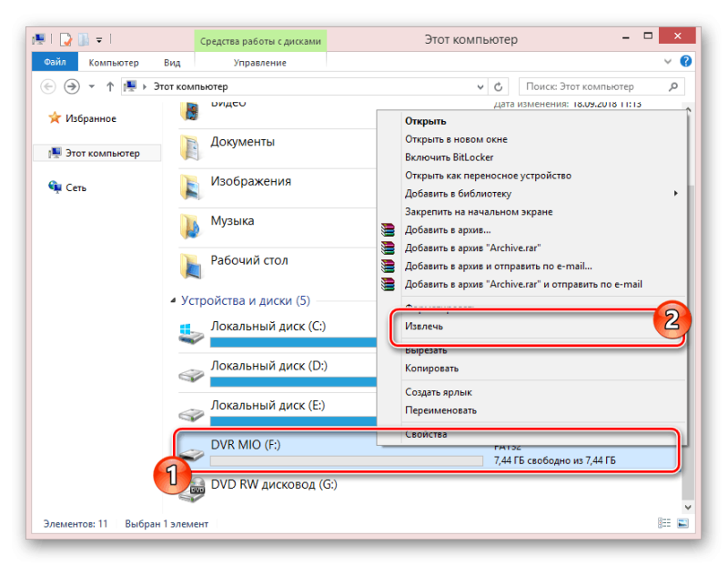Click the properties quick access icon
The image size is (728, 566).
(66, 40)
